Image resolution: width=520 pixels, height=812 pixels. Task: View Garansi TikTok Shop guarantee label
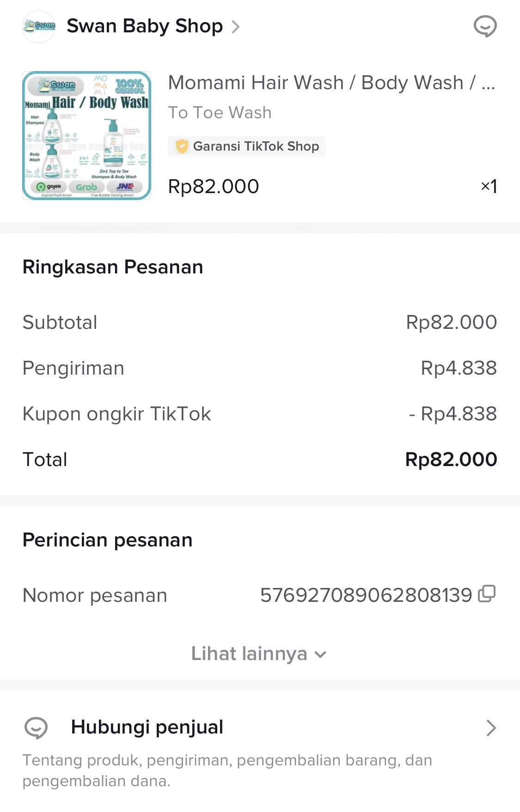(256, 146)
